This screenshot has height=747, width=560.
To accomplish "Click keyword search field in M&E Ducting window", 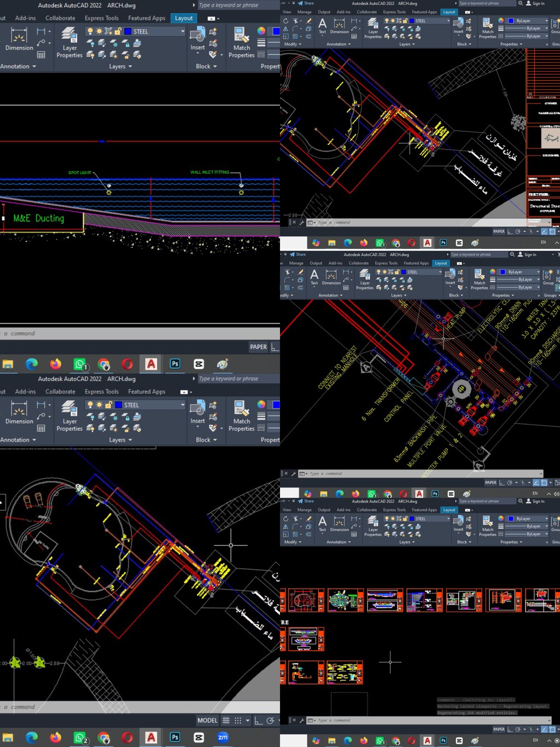I will tap(238, 5).
